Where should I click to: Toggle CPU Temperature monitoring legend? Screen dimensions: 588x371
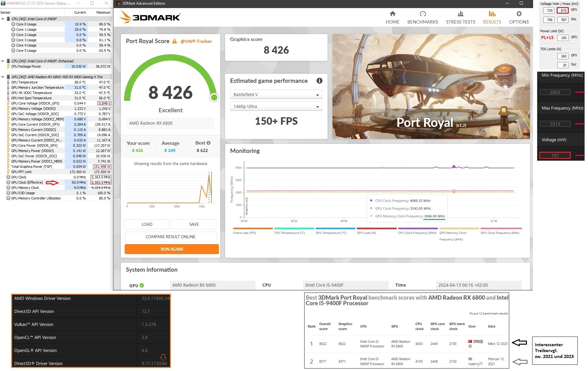coord(294,231)
